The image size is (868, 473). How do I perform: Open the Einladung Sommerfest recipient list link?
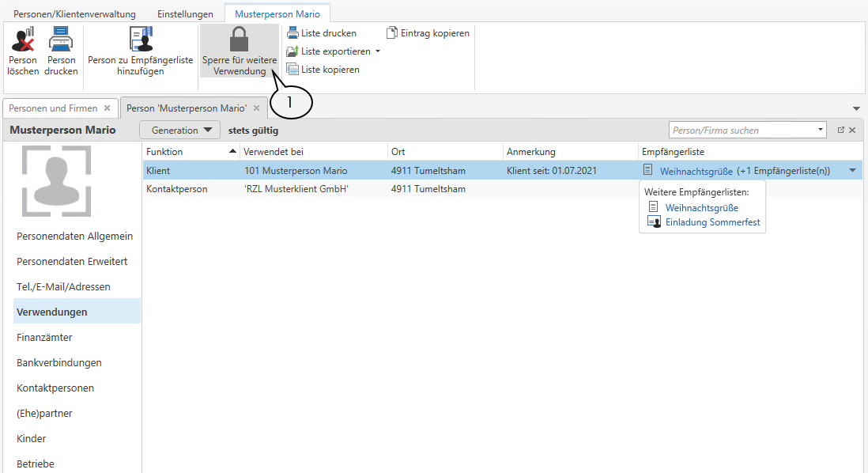[x=712, y=222]
